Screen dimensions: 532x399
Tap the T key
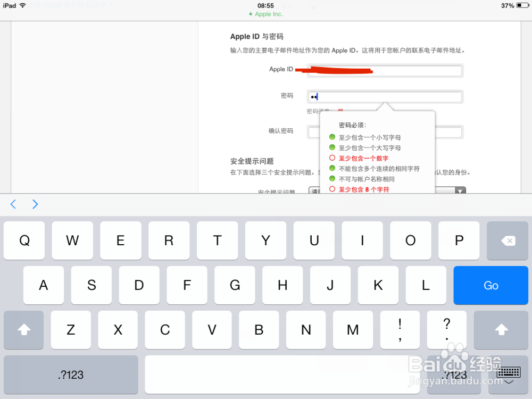coord(217,240)
